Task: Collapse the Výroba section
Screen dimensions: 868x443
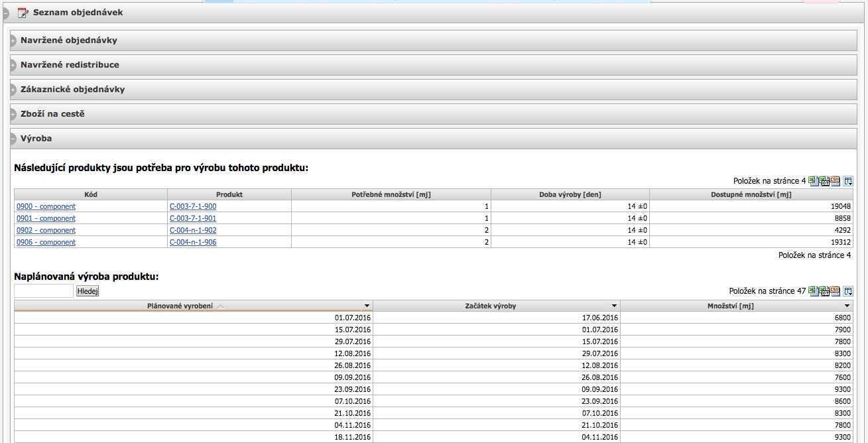Action: point(13,139)
